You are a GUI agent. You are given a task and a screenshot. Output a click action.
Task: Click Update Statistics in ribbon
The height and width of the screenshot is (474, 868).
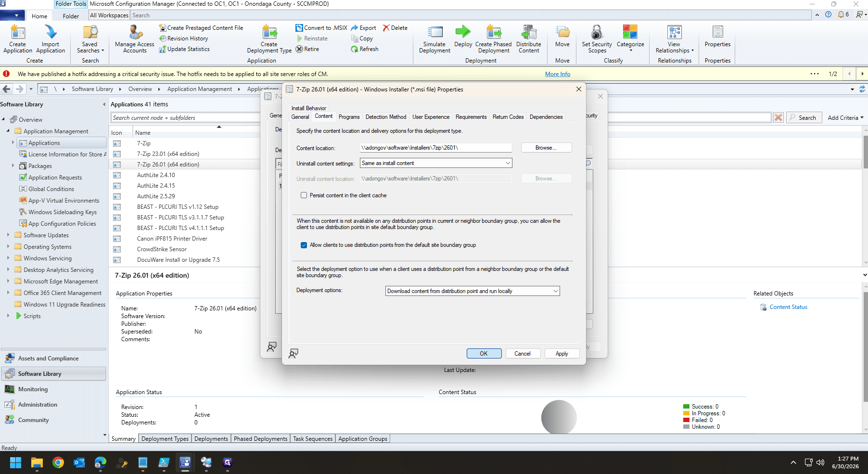(x=184, y=49)
